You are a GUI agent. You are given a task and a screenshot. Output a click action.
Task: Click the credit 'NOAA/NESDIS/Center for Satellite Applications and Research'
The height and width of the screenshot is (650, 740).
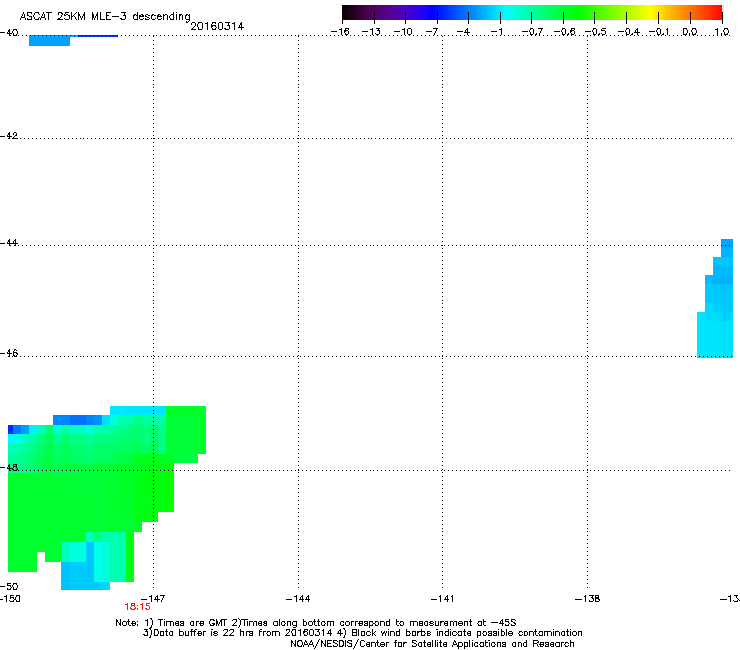tap(432, 644)
